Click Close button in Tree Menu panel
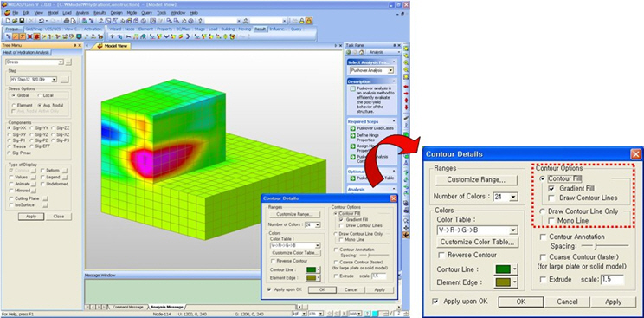This screenshot has width=644, height=318. [x=58, y=217]
